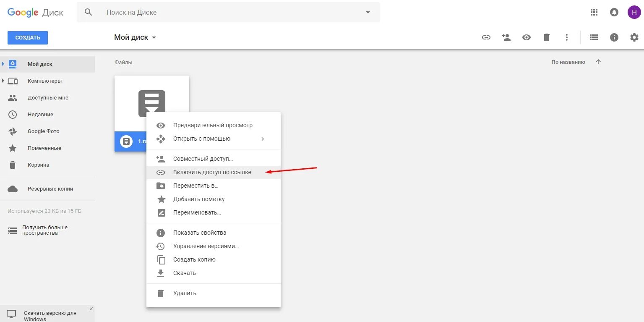The height and width of the screenshot is (322, 644).
Task: Switch to list view layout
Action: (x=593, y=37)
